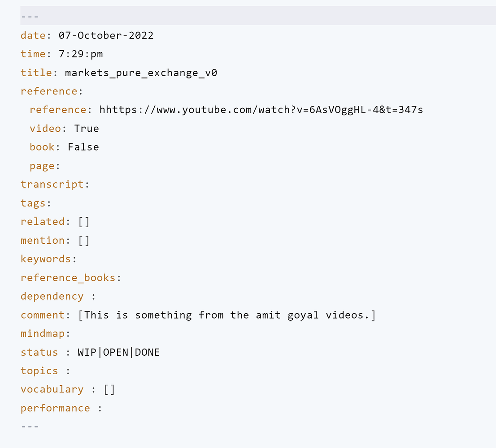Viewport: 496px width, 448px height.
Task: Click the keywords key
Action: [x=46, y=259]
